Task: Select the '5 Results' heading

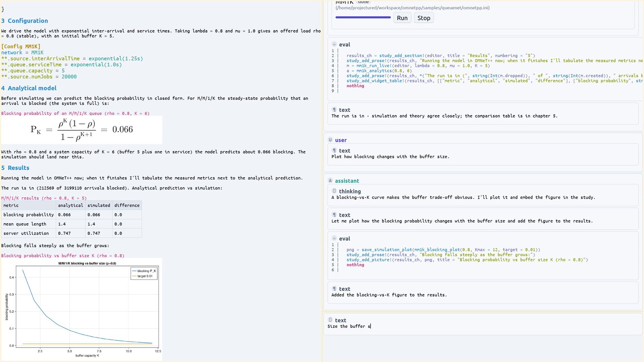Action: [15, 168]
